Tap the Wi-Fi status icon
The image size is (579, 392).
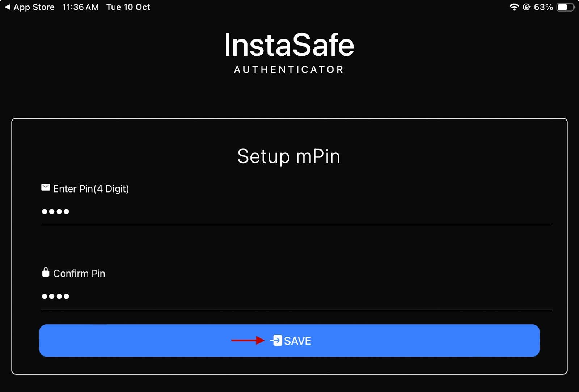pos(514,7)
